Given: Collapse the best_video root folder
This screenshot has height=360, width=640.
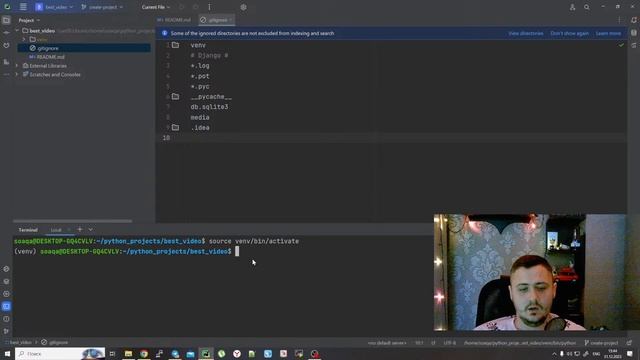Looking at the screenshot, I should click(x=17, y=31).
